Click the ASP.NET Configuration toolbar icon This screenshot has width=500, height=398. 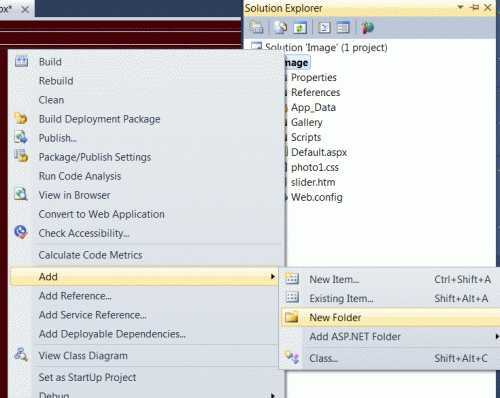coord(368,27)
